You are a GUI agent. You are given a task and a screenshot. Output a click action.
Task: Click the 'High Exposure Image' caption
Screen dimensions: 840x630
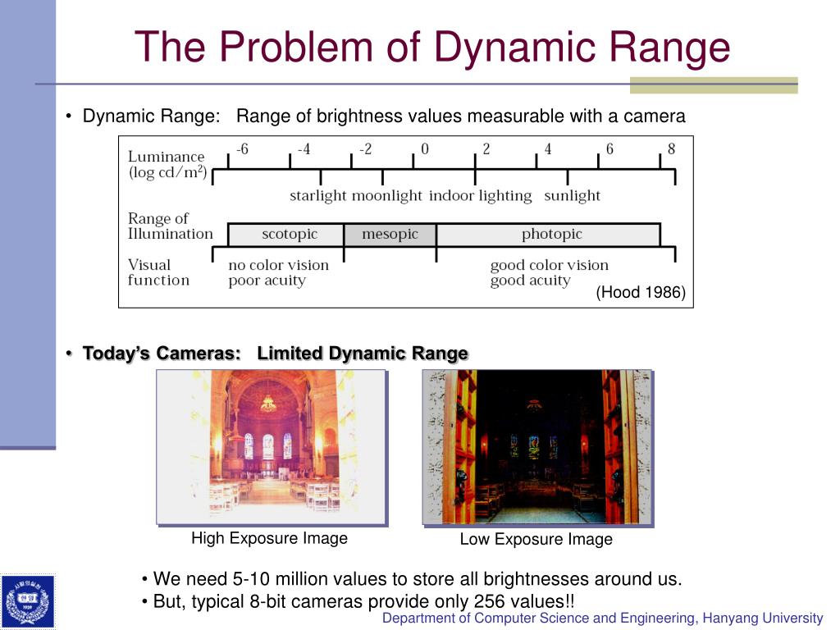269,538
